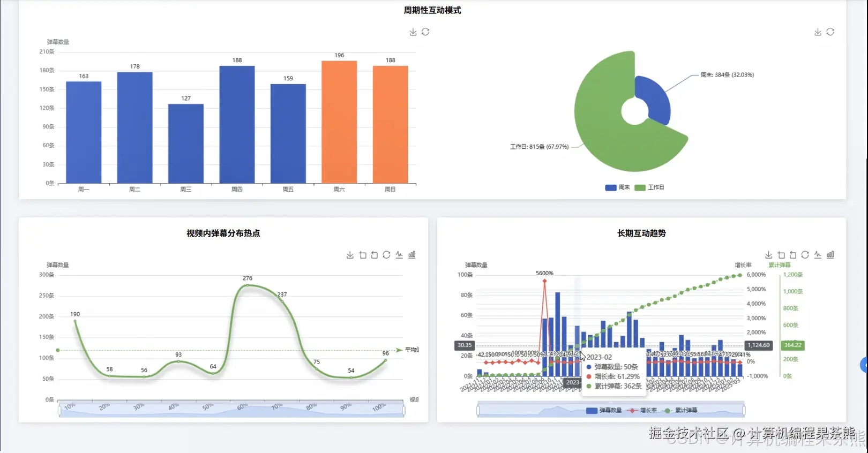Toggle the 工作日 legend series in pie chart
Image resolution: width=868 pixels, height=453 pixels.
coord(649,187)
